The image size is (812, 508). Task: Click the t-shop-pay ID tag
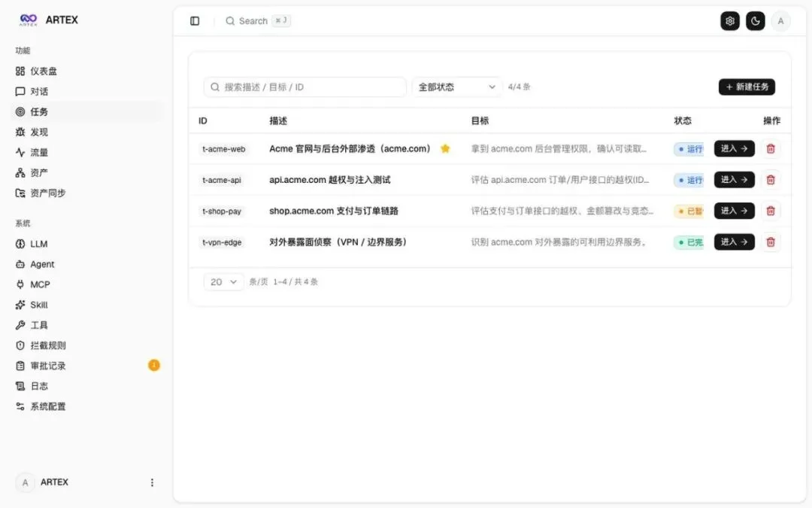click(x=222, y=211)
